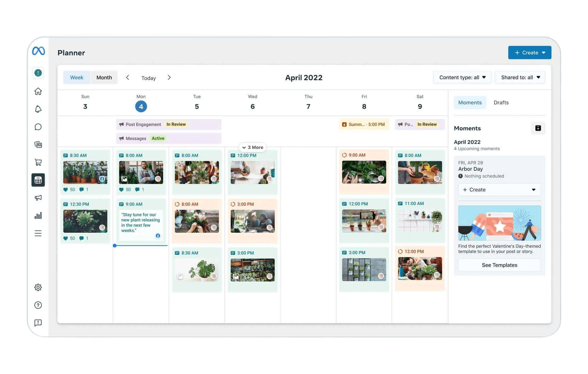Click the Today button

pyautogui.click(x=148, y=78)
